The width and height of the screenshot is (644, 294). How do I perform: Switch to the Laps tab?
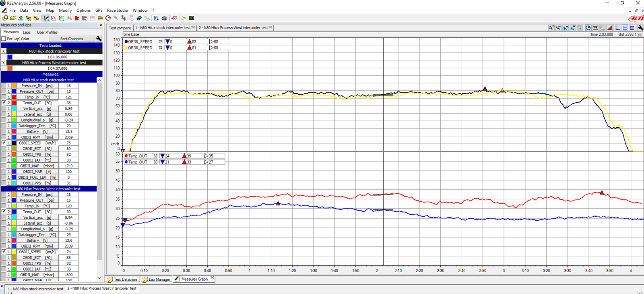pos(27,32)
